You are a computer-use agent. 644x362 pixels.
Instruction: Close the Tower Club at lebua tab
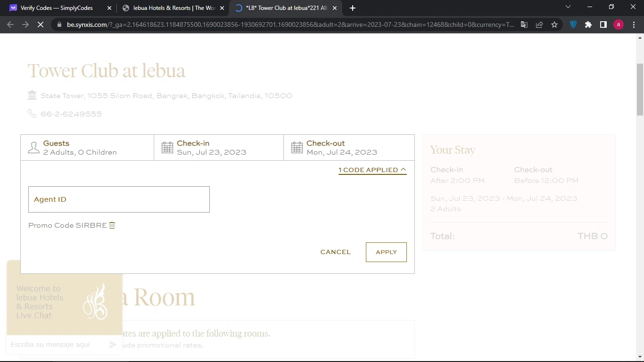pyautogui.click(x=335, y=8)
